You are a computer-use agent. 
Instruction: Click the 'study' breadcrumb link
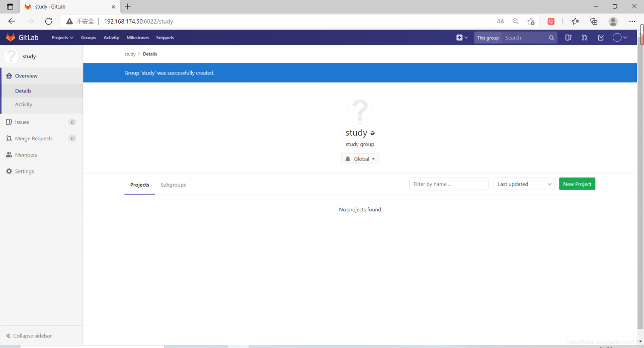coord(130,54)
